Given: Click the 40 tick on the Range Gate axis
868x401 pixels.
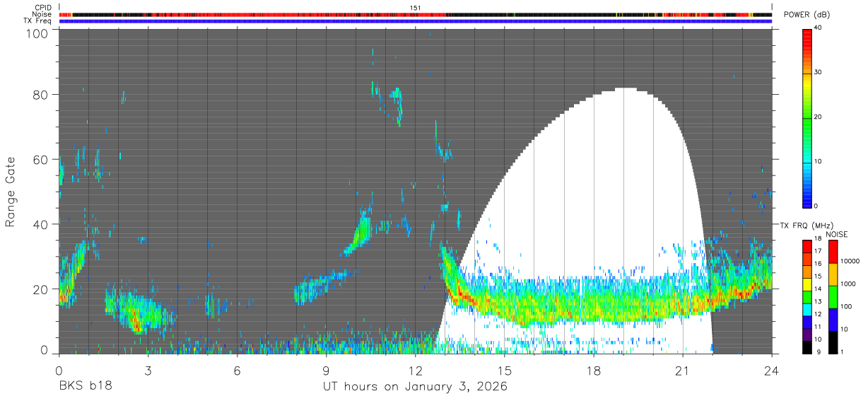Looking at the screenshot, I should tap(42, 224).
